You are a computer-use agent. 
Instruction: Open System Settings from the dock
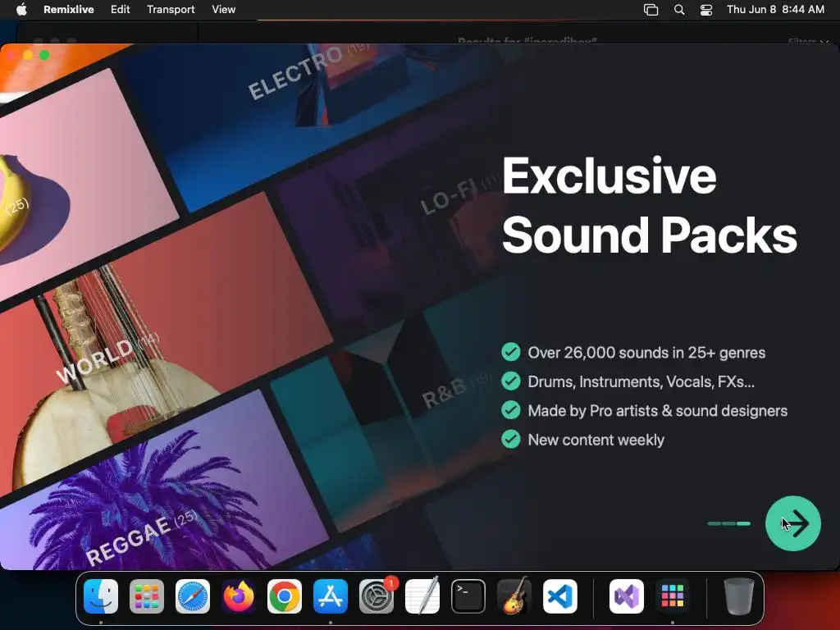pos(377,596)
